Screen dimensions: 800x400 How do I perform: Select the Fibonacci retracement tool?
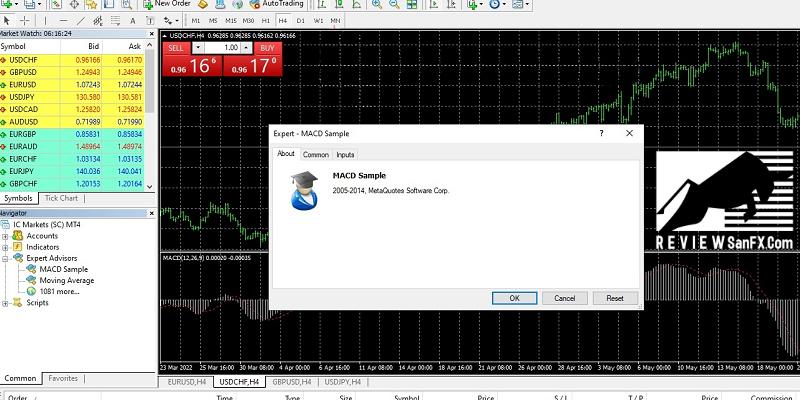pos(115,20)
